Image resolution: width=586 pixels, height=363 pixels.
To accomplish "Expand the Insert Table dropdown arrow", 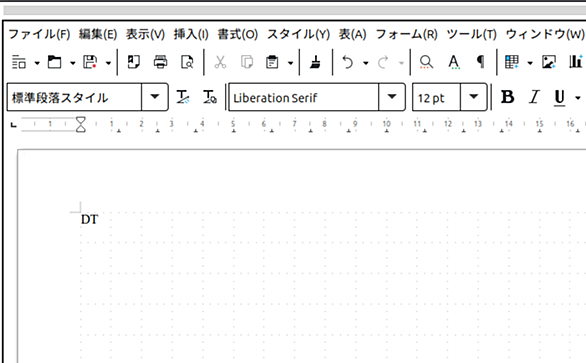I will (x=530, y=63).
